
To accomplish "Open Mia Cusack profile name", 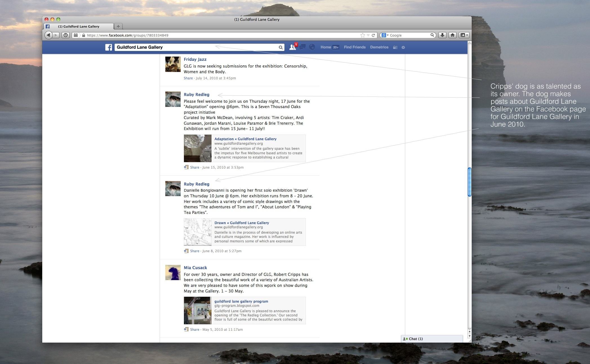I will point(195,268).
